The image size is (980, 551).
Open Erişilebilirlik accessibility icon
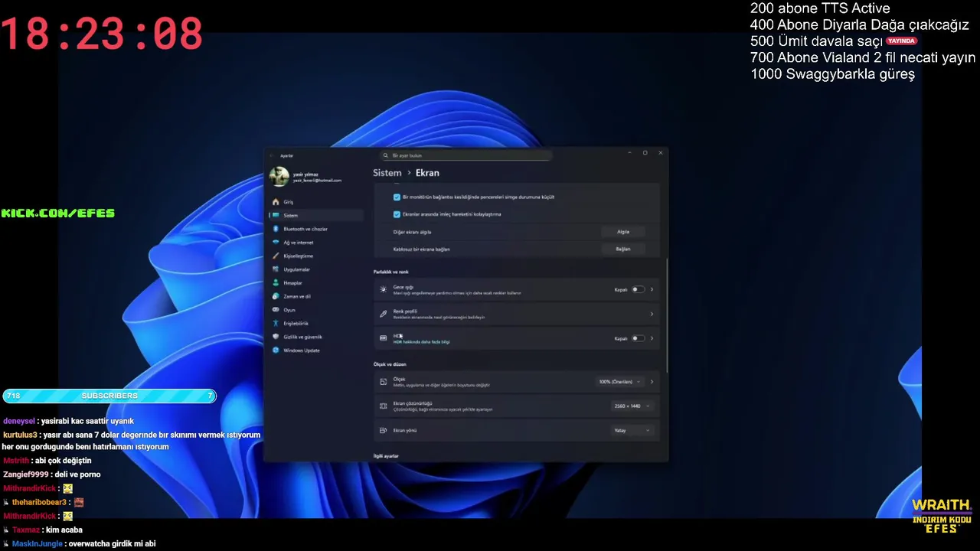pyautogui.click(x=276, y=323)
